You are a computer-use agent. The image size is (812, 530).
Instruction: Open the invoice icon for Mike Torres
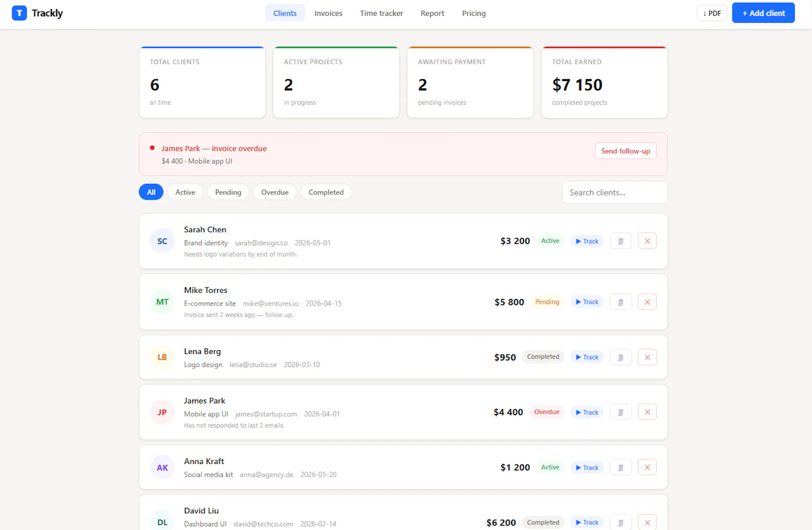[x=620, y=302]
